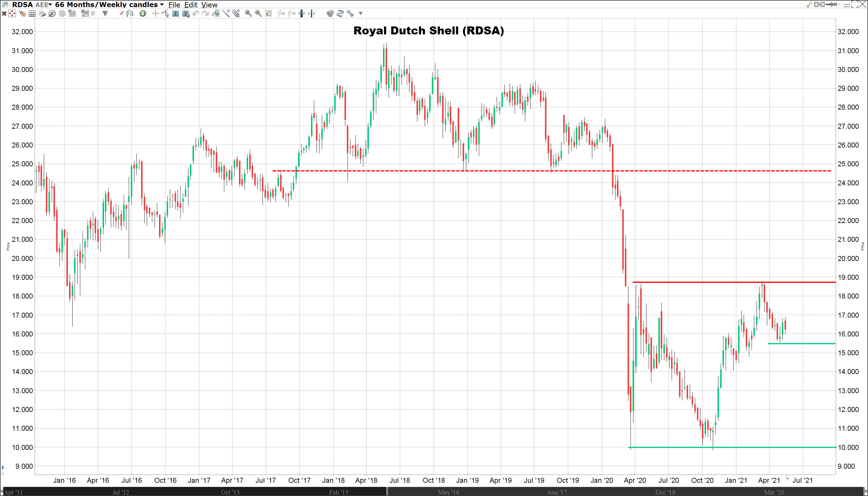Choose the bar chart style icon
The width and height of the screenshot is (868, 496).
tap(130, 14)
